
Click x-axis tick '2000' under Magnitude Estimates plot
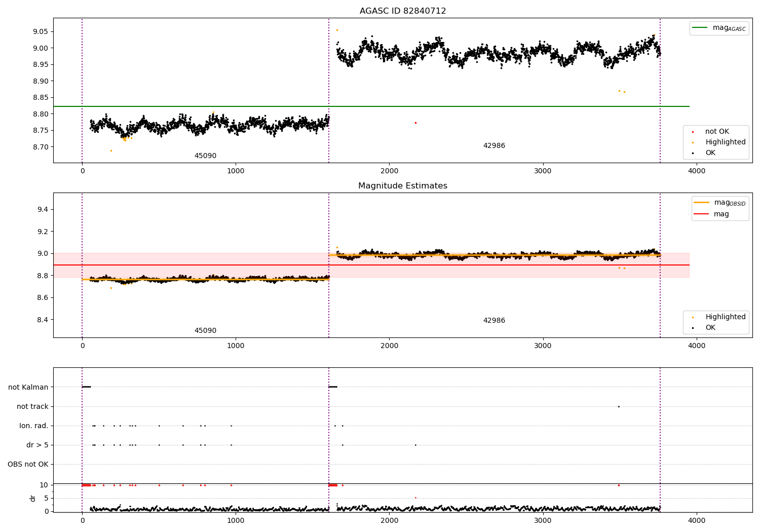[389, 346]
